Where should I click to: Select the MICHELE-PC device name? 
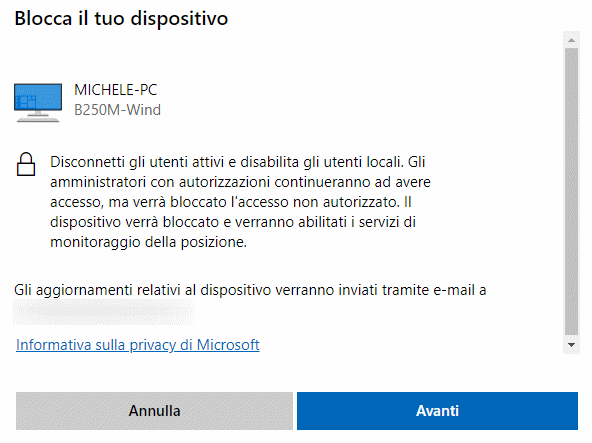[x=116, y=90]
